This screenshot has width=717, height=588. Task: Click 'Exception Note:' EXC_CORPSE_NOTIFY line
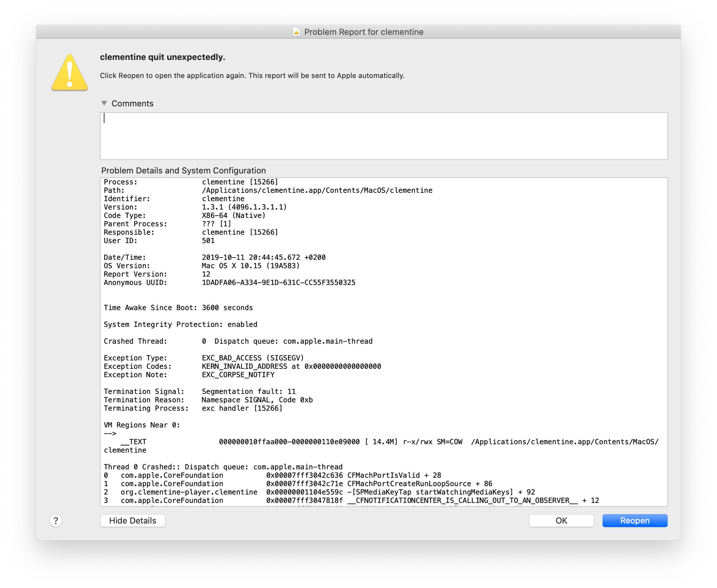[189, 375]
